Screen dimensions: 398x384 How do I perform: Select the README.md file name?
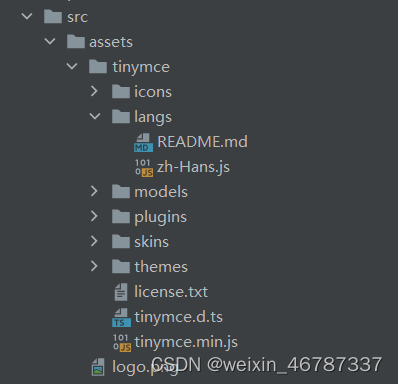[x=202, y=142]
